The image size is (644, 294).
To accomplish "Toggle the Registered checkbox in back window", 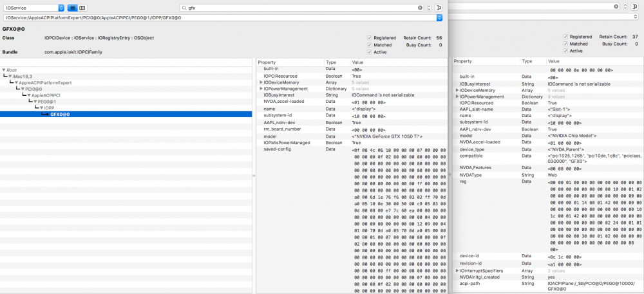I will [x=565, y=37].
